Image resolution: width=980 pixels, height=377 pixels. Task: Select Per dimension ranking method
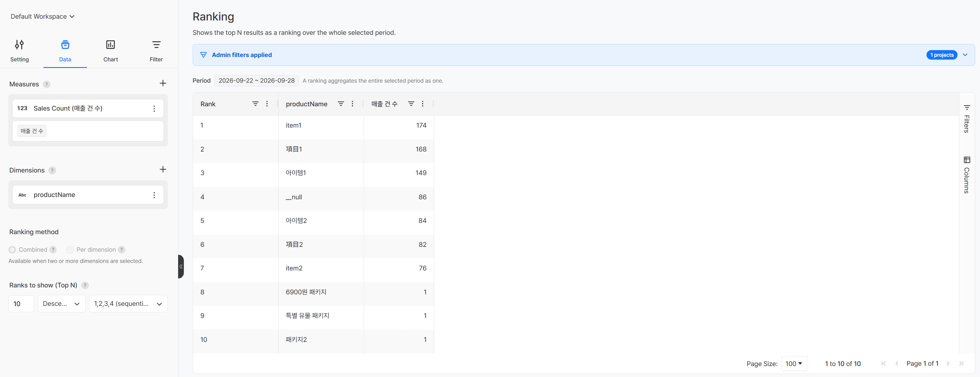(x=70, y=249)
